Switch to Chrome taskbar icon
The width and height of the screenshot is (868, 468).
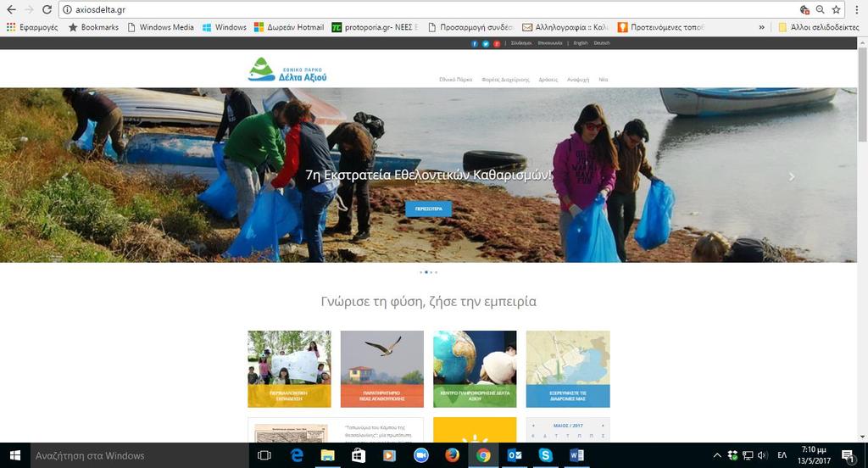[x=483, y=455]
